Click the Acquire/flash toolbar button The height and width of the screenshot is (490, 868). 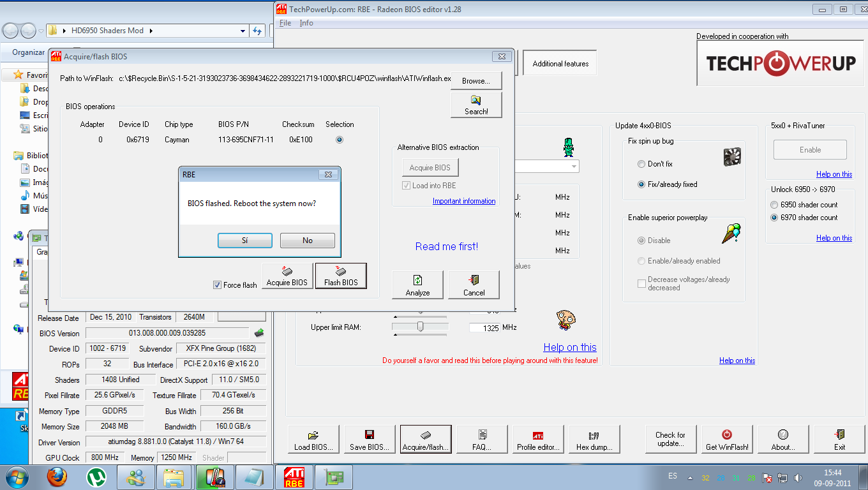click(426, 440)
